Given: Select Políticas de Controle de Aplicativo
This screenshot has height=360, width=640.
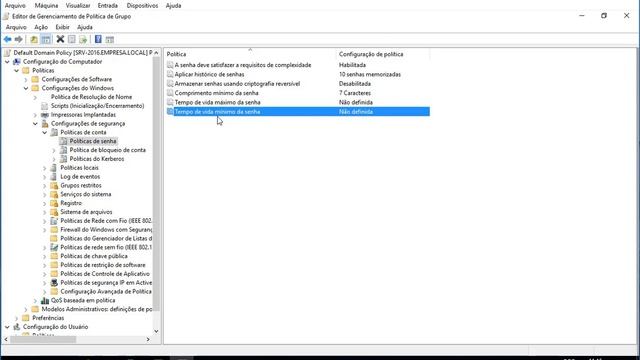Looking at the screenshot, I should tap(105, 274).
